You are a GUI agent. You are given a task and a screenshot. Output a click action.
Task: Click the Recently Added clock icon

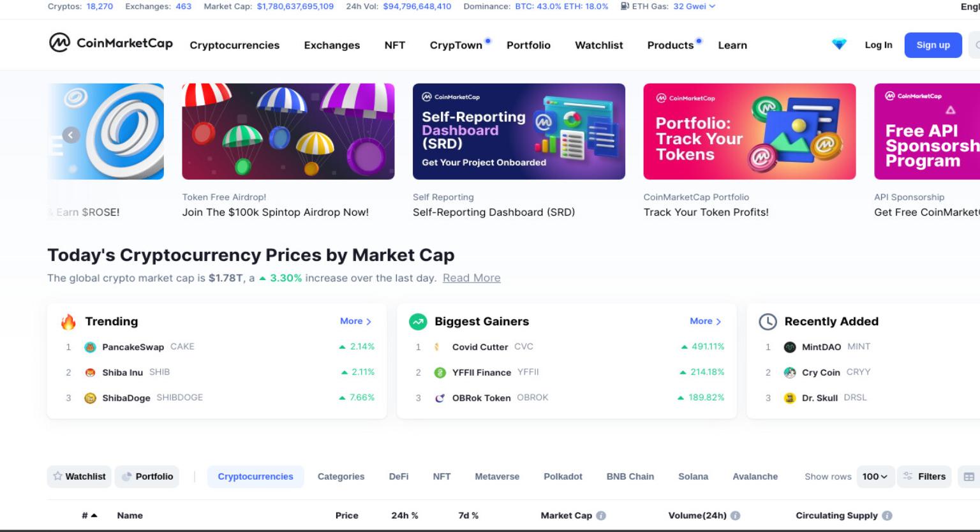(768, 321)
